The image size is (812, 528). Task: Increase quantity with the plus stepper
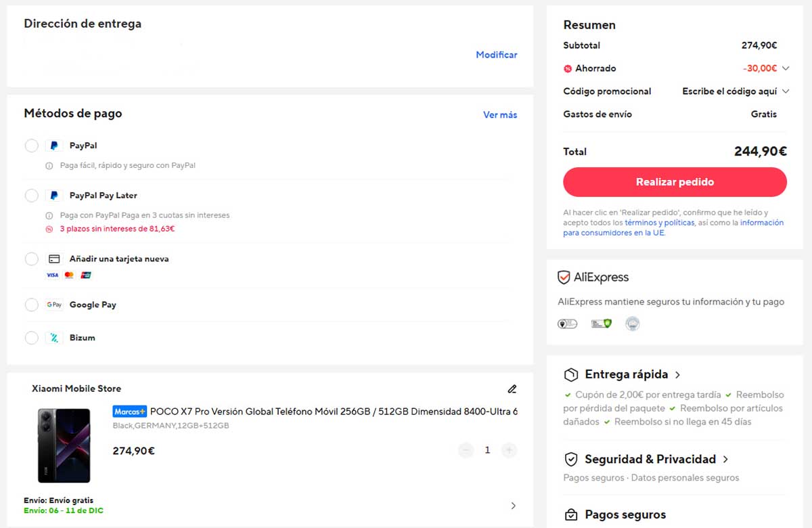pos(509,449)
